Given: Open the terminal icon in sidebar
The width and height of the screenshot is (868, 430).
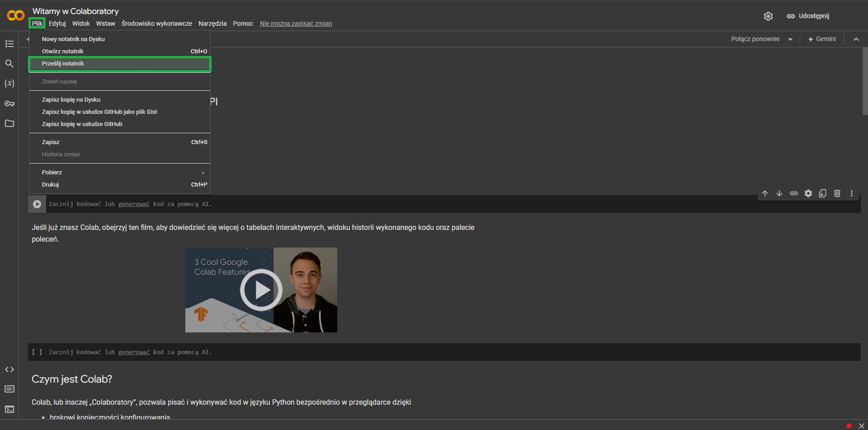Looking at the screenshot, I should [x=9, y=409].
